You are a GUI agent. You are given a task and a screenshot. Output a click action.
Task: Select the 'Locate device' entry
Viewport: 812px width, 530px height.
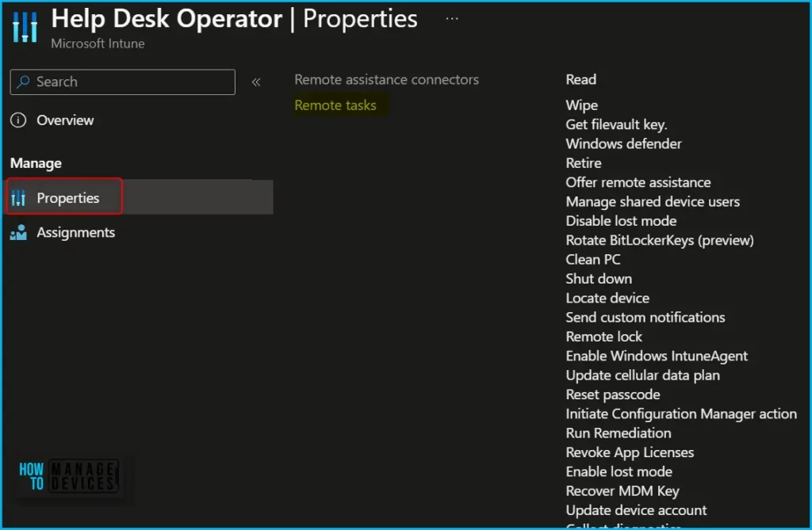[x=607, y=298]
